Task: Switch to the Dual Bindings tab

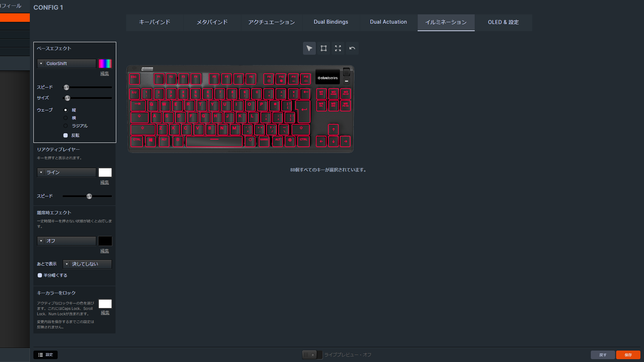Action: coord(331,22)
